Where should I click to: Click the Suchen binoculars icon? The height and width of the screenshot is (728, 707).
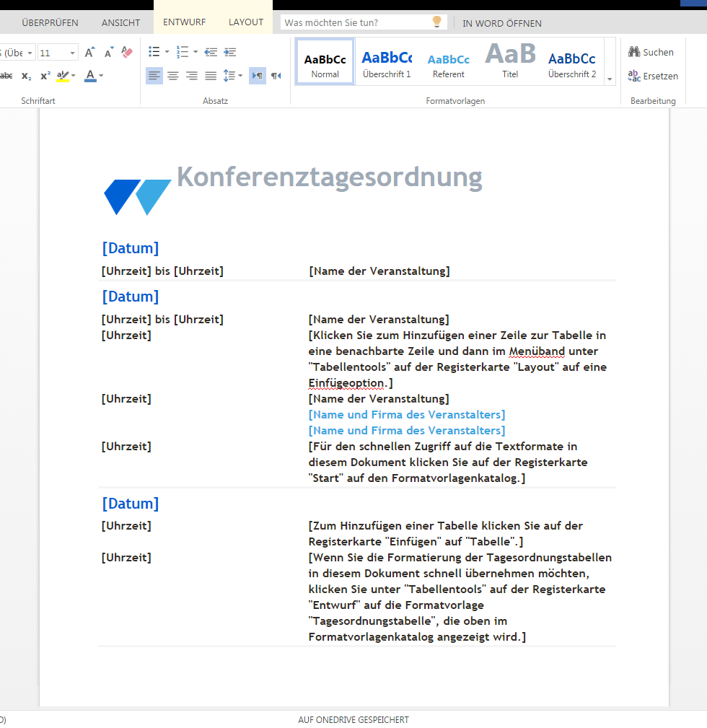pos(634,51)
